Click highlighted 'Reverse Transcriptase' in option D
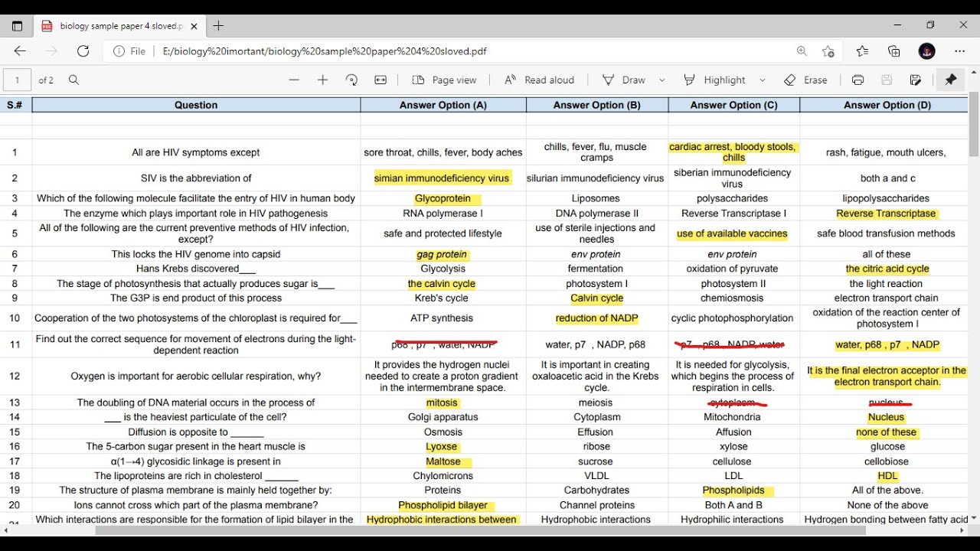The width and height of the screenshot is (980, 551). (886, 214)
